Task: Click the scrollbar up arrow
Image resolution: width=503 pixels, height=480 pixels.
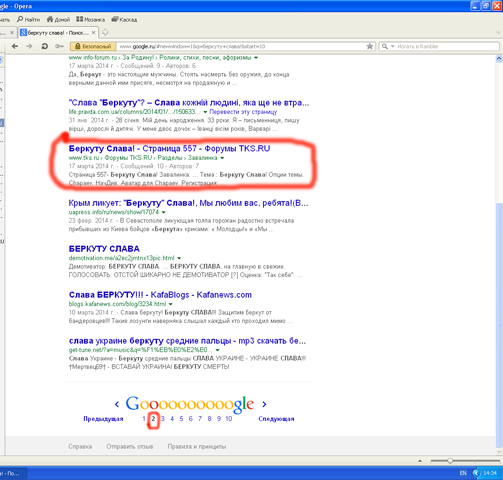Action: [x=499, y=59]
